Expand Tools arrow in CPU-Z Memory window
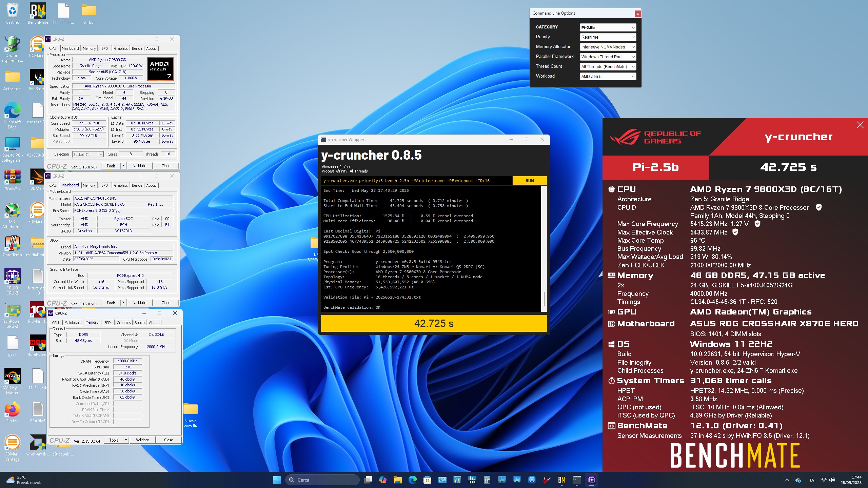Viewport: 868px width, 488px height. 126,440
